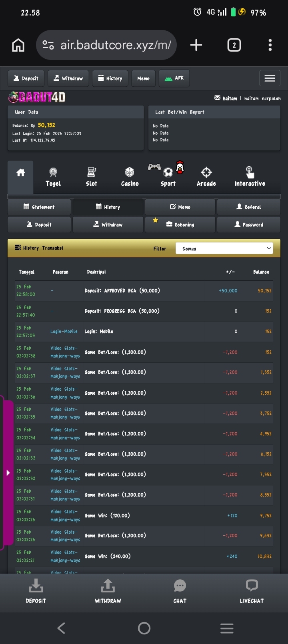Open the Arcade game category
The width and height of the screenshot is (288, 644).
pyautogui.click(x=206, y=177)
